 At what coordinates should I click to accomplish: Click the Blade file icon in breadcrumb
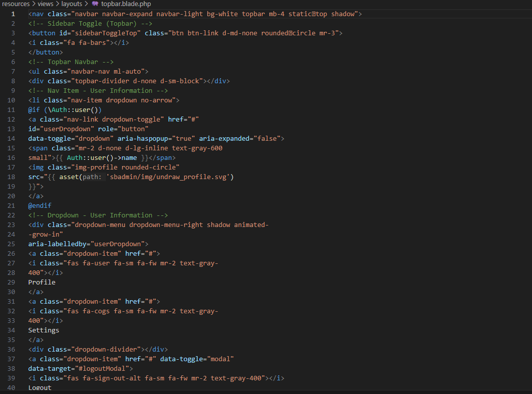[x=95, y=4]
